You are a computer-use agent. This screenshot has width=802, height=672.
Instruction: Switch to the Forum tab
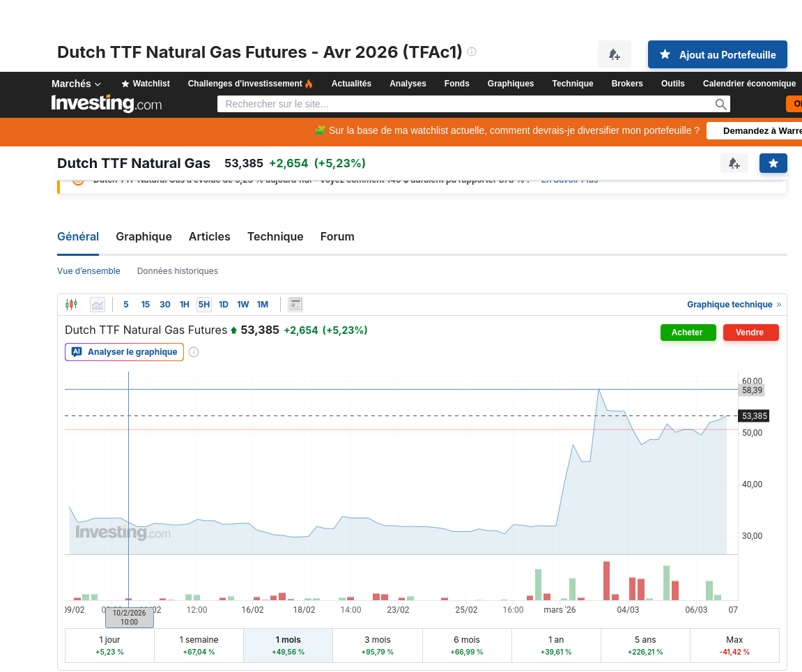337,236
